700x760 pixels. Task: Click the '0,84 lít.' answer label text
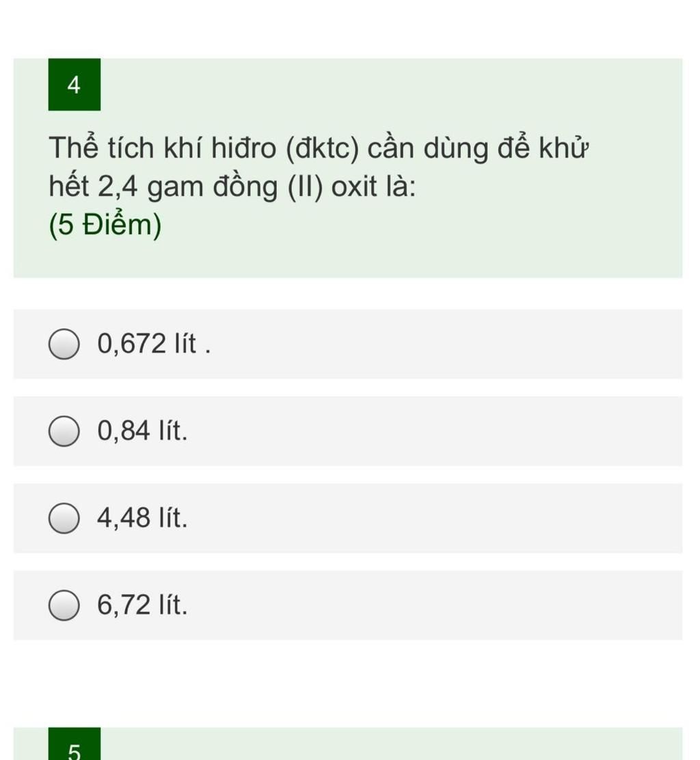142,431
